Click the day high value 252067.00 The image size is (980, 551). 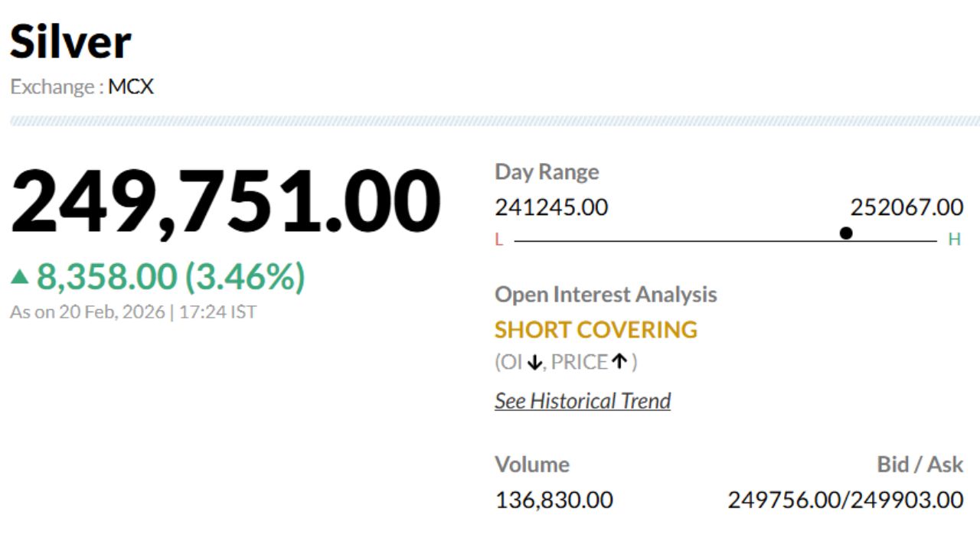906,207
